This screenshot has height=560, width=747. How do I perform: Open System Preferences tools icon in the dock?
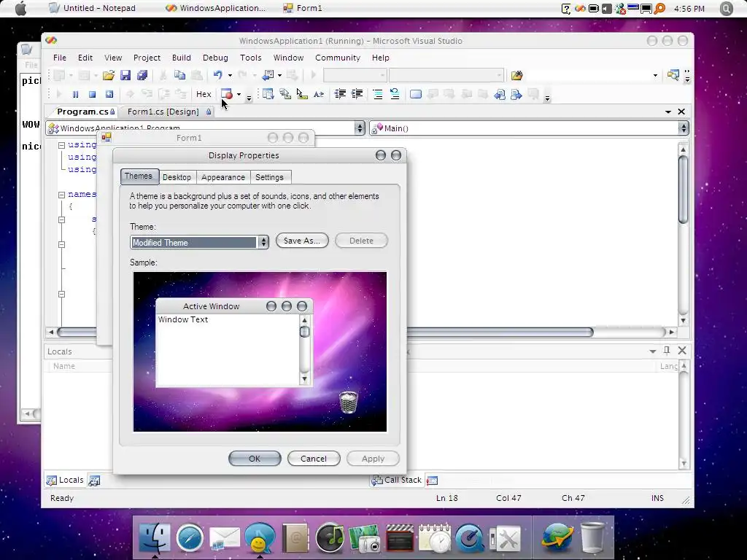(505, 539)
